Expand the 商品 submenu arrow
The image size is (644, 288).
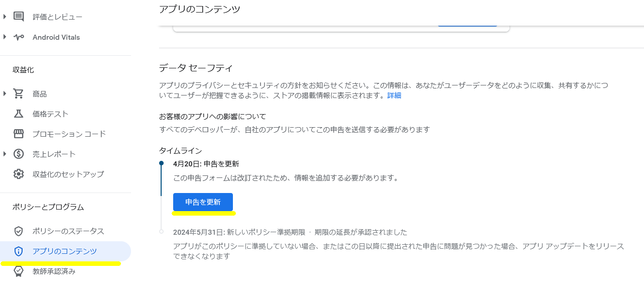[x=5, y=94]
